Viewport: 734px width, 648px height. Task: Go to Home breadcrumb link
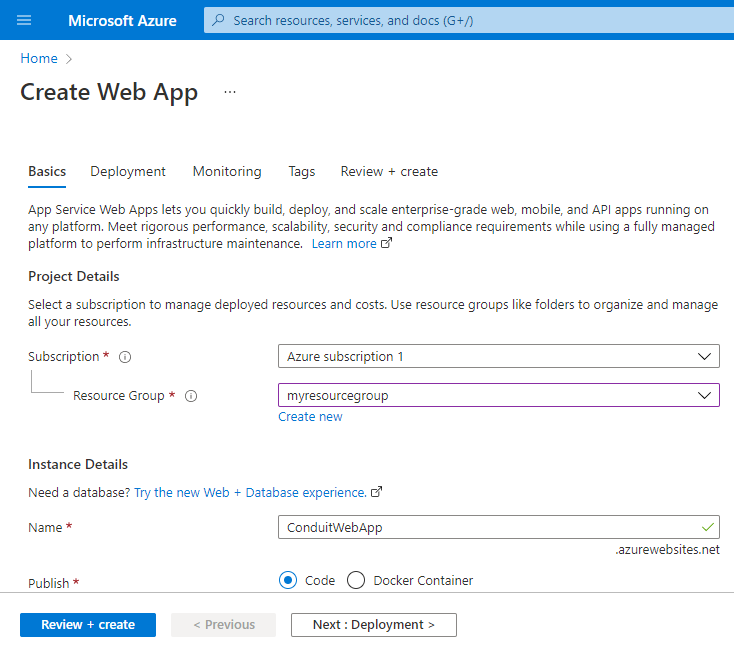(x=39, y=59)
